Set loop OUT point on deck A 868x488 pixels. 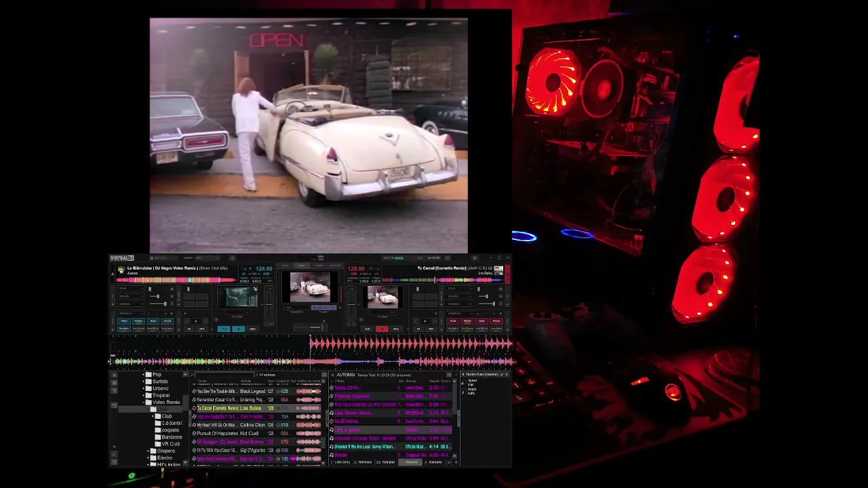[x=201, y=329]
